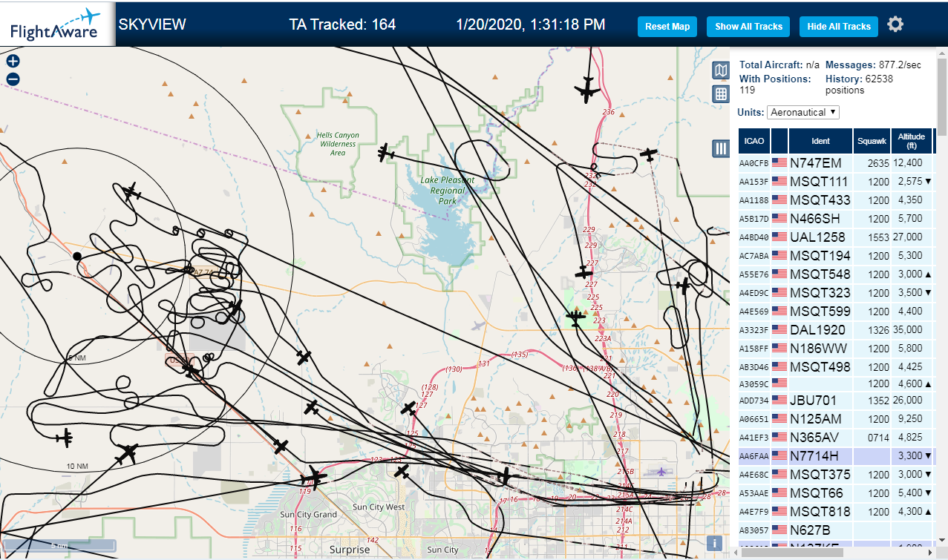Sort the table by Squawk column

872,140
